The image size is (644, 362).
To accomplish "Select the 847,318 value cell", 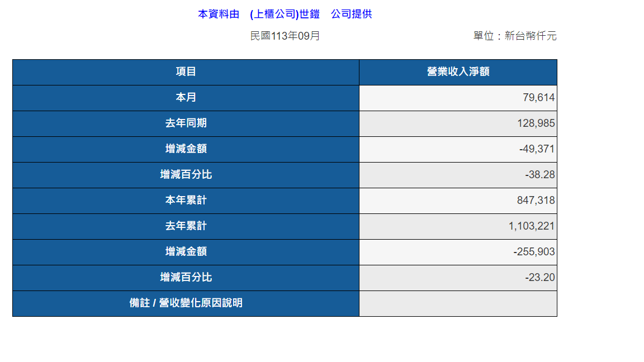I will (x=536, y=201).
